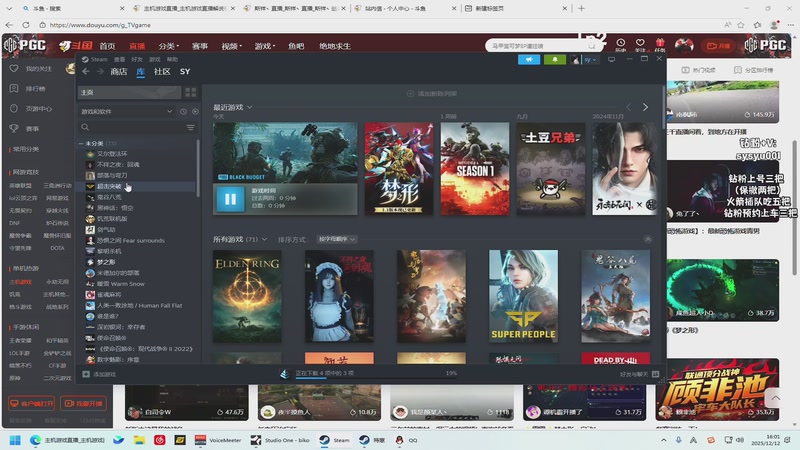The width and height of the screenshot is (800, 450).
Task: Open VoiceMeeter from the taskbar
Action: pos(218,440)
